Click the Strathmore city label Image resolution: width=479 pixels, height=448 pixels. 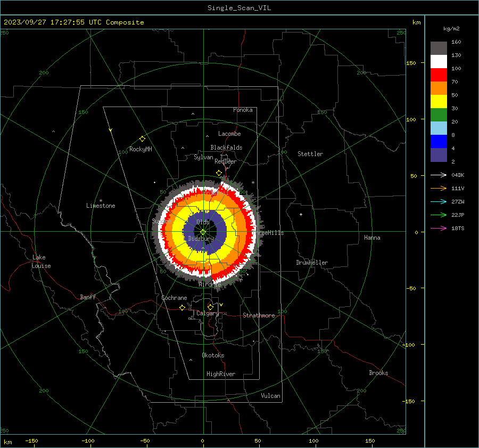coord(259,315)
